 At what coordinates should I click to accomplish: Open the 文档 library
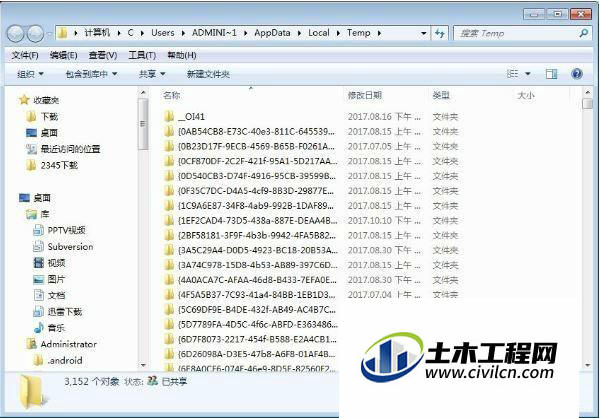pyautogui.click(x=56, y=296)
